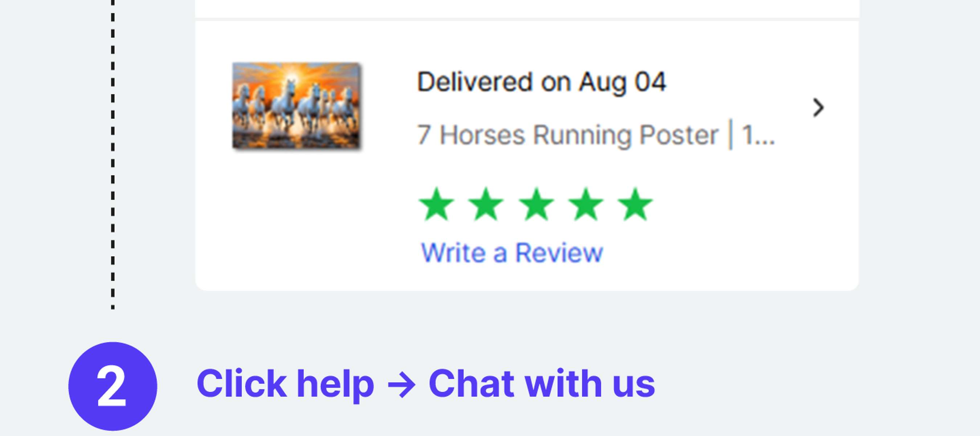Rate the poster one star
The width and height of the screenshot is (980, 436).
(436, 204)
